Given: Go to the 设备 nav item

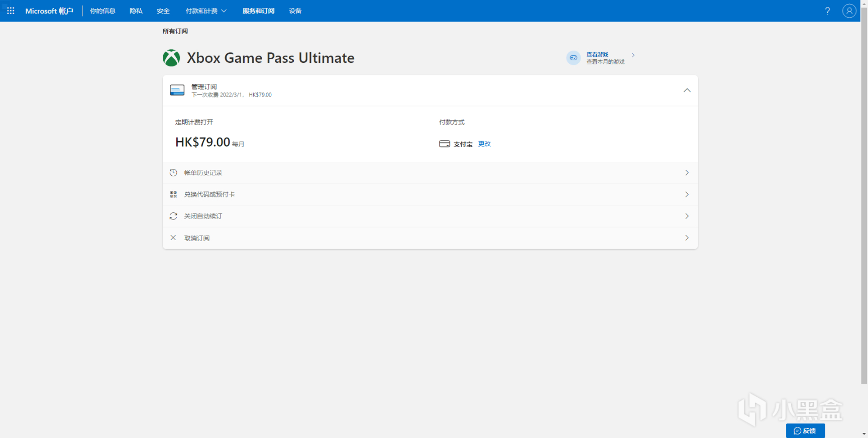Looking at the screenshot, I should (x=295, y=11).
